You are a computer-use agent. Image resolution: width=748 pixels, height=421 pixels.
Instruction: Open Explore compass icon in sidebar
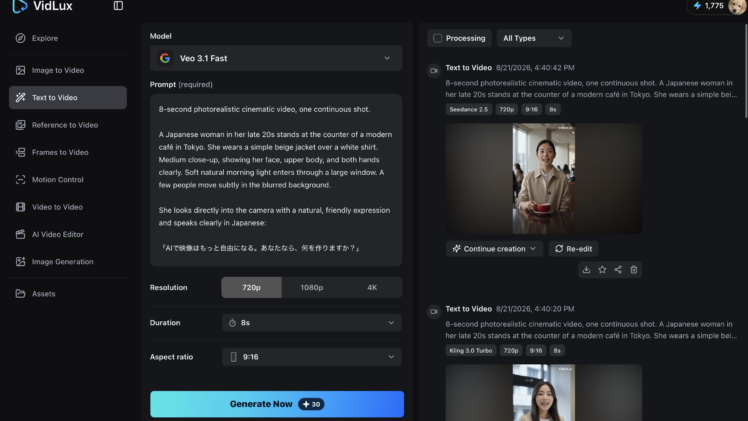coord(20,38)
